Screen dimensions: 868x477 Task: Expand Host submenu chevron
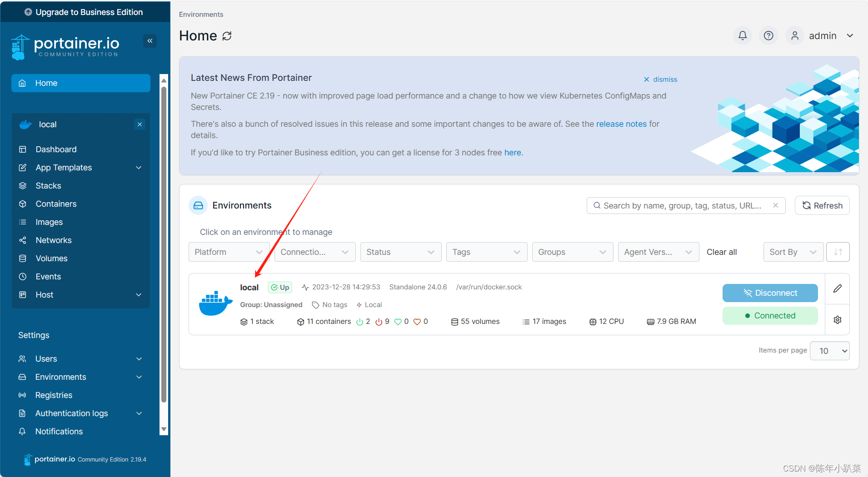[x=139, y=295]
